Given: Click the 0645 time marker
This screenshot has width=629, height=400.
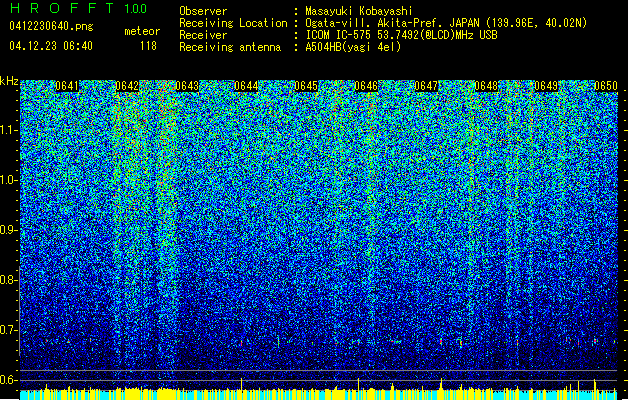Looking at the screenshot, I should pyautogui.click(x=306, y=86).
